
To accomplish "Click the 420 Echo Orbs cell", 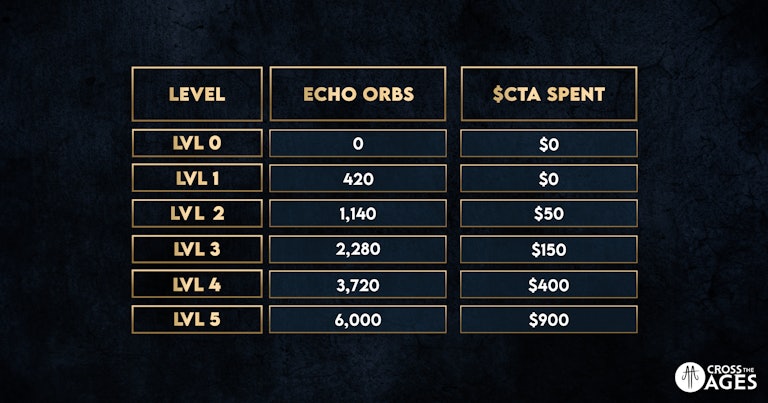I will coord(358,178).
